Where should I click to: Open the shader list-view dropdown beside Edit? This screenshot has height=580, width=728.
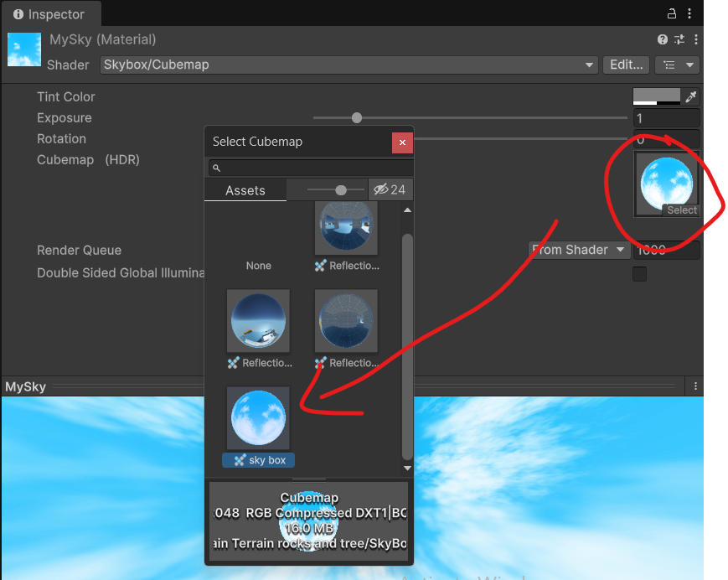(x=677, y=65)
